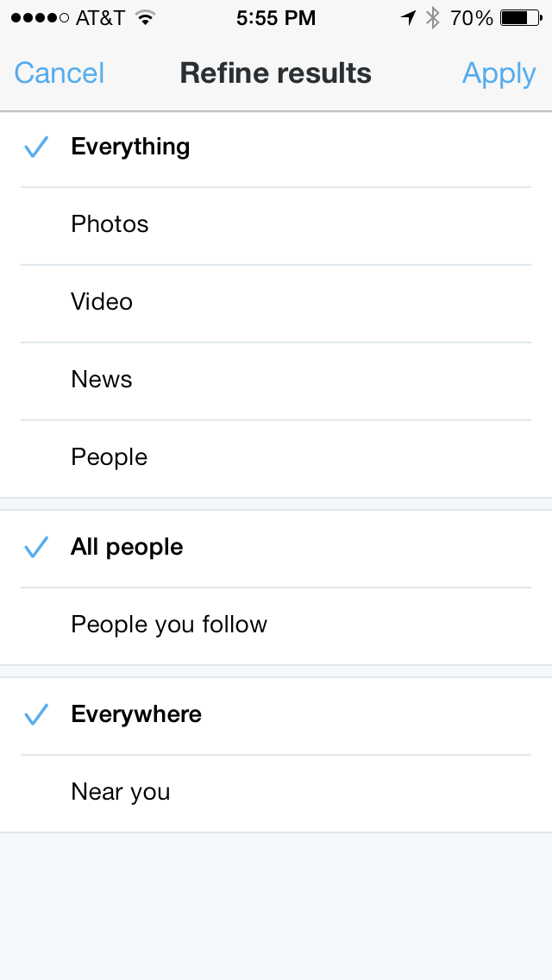Filter results to People only
The image size is (552, 980).
[x=110, y=457]
